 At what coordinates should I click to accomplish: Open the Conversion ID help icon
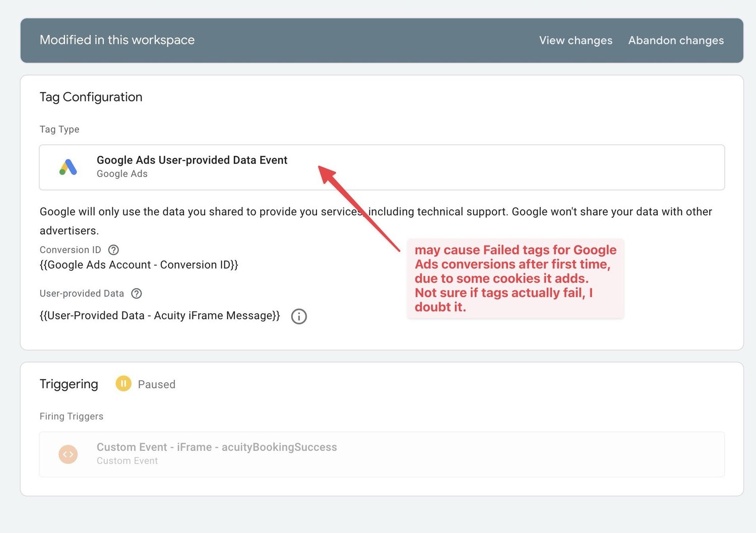(x=114, y=250)
